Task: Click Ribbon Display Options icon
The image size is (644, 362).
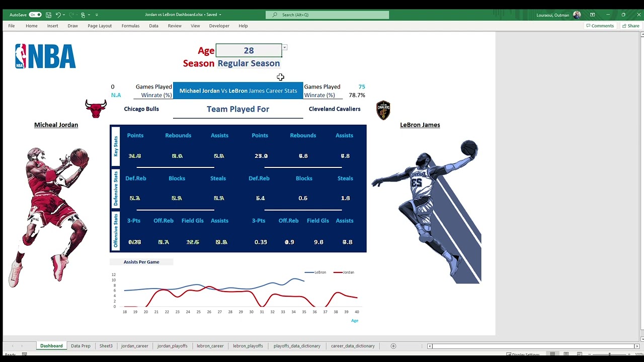Action: [592, 15]
